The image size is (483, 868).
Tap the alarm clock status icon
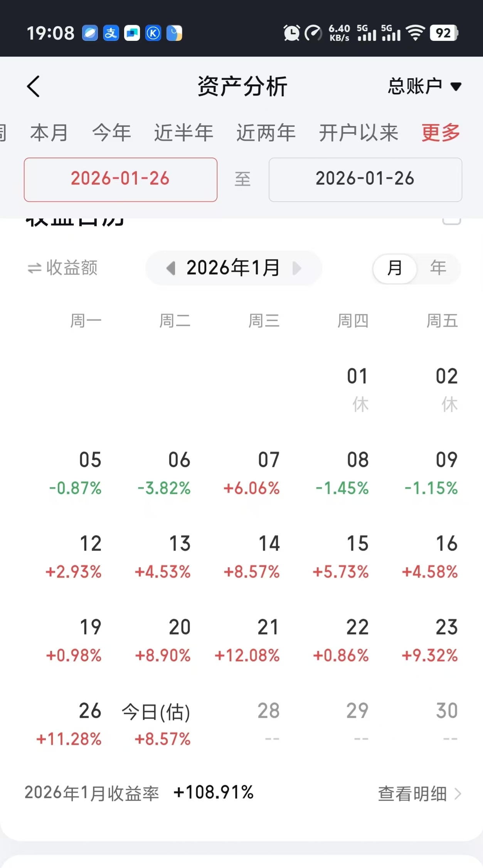pos(292,33)
